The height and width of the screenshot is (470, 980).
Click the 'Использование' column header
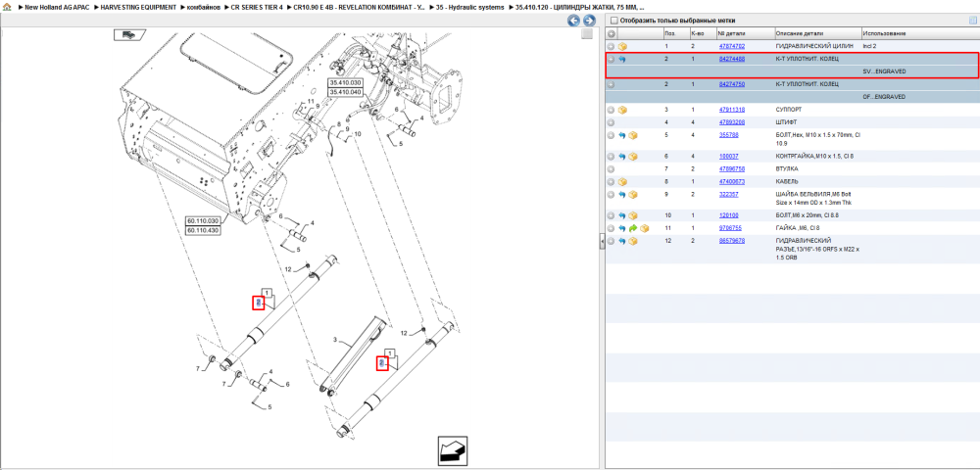[x=919, y=33]
